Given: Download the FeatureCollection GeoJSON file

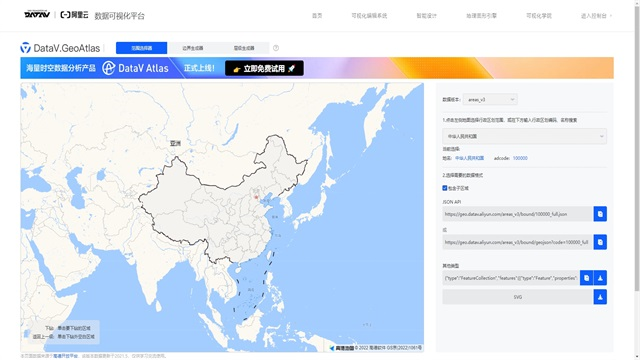Looking at the screenshot, I should click(x=600, y=278).
